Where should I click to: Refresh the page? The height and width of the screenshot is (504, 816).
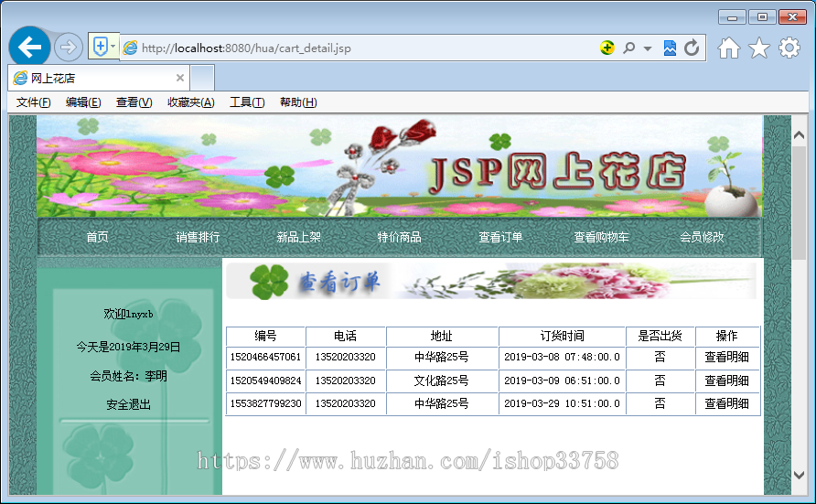(692, 48)
